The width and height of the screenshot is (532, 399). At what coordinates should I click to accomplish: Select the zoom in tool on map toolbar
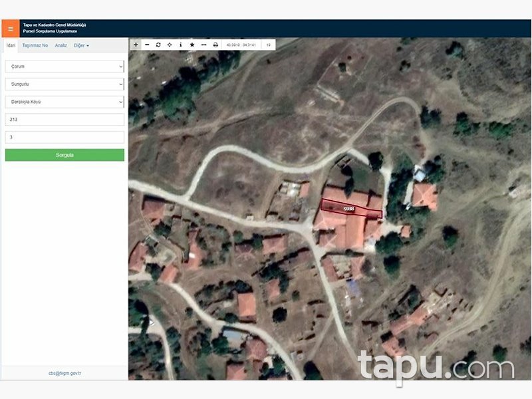135,45
